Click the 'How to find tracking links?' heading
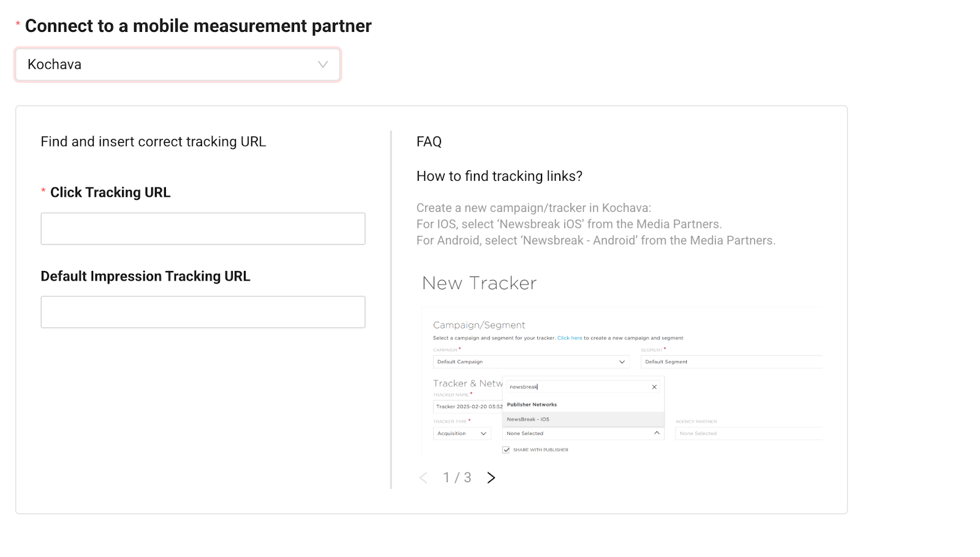 coord(499,176)
